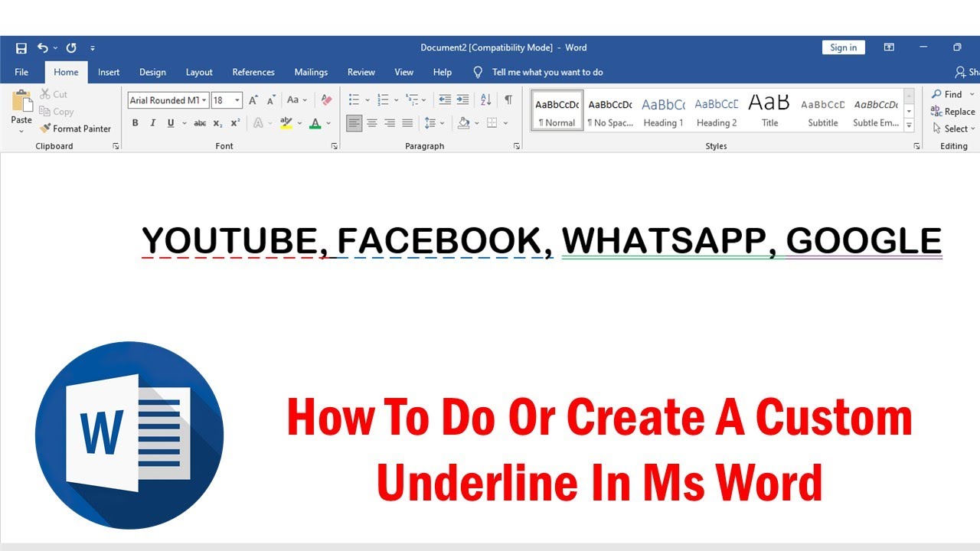This screenshot has height=551, width=980.
Task: Open the Styles pane launcher
Action: pos(917,145)
